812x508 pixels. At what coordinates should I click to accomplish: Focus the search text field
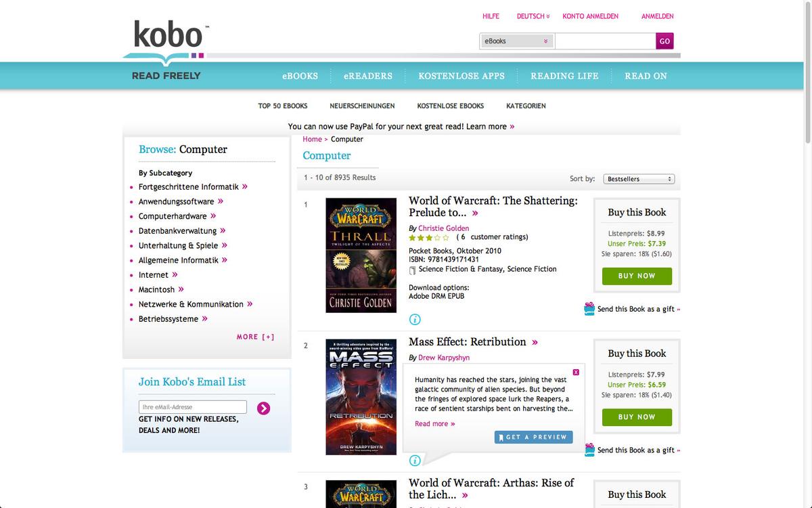click(x=605, y=41)
